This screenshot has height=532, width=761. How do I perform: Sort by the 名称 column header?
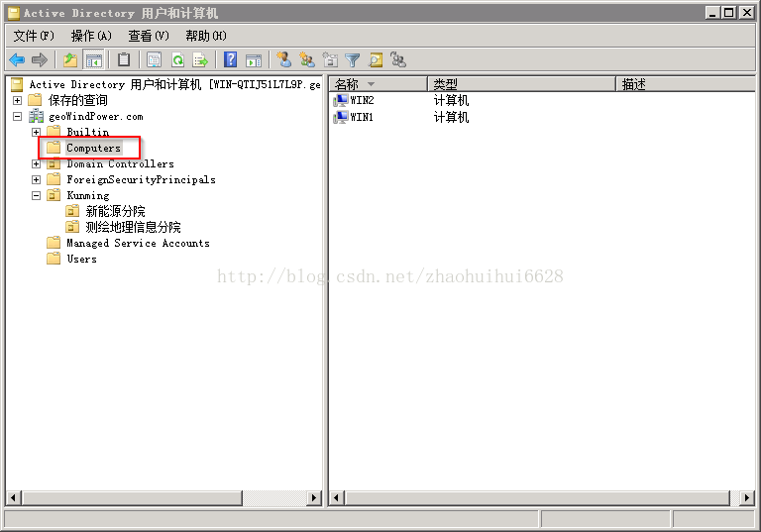tap(379, 84)
